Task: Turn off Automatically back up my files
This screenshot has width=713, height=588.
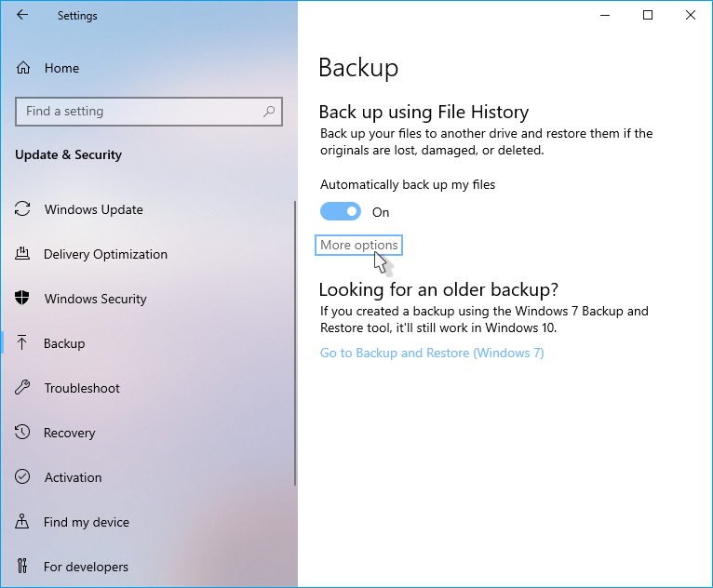Action: (x=341, y=212)
